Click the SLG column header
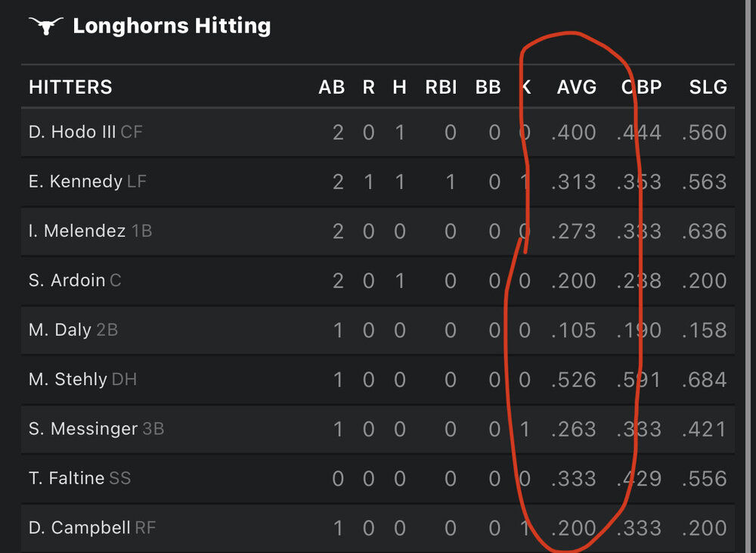This screenshot has width=756, height=553. point(708,87)
